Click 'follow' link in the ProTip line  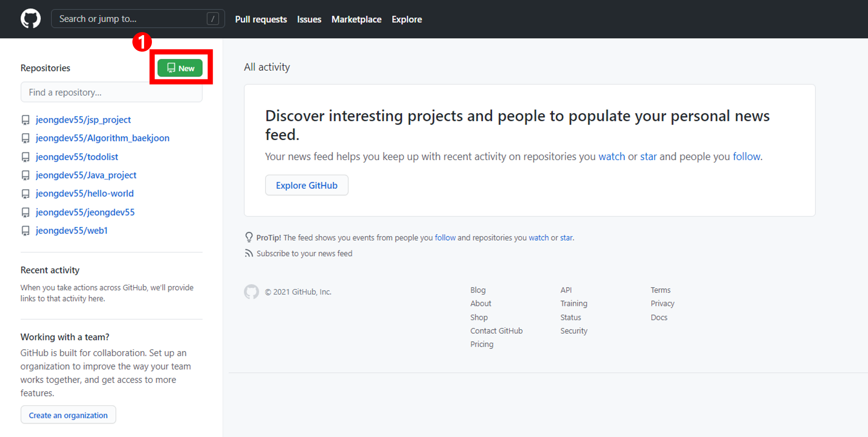(445, 237)
